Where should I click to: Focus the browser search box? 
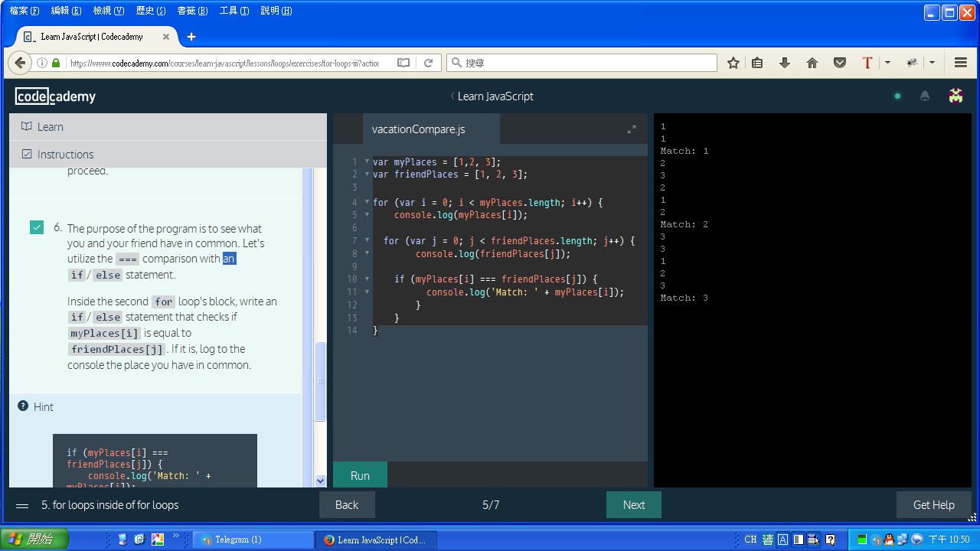pyautogui.click(x=582, y=63)
